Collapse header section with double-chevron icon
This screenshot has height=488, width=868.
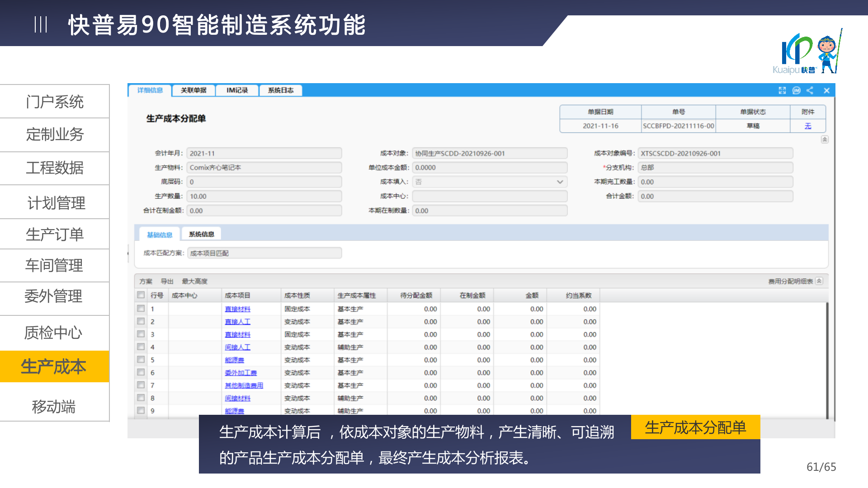click(x=825, y=140)
